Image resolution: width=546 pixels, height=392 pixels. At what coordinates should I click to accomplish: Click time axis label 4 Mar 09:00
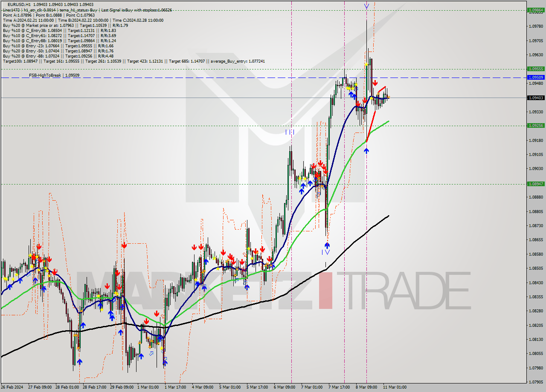(x=203, y=387)
